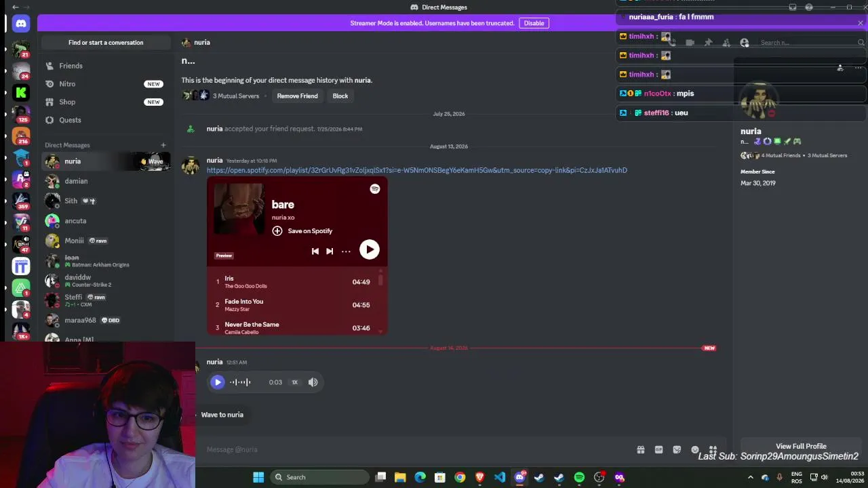Image resolution: width=868 pixels, height=488 pixels.
Task: Open the green K server icon
Action: click(21, 93)
